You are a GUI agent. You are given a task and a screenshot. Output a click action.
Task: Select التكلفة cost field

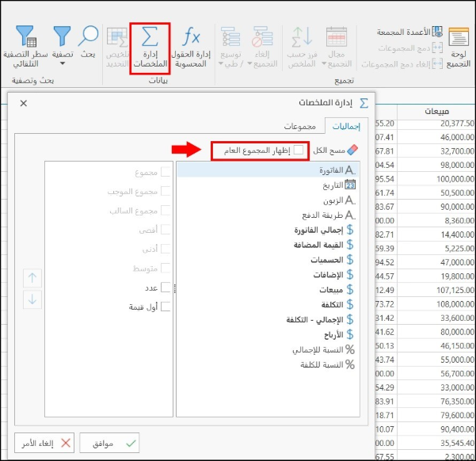pyautogui.click(x=268, y=305)
